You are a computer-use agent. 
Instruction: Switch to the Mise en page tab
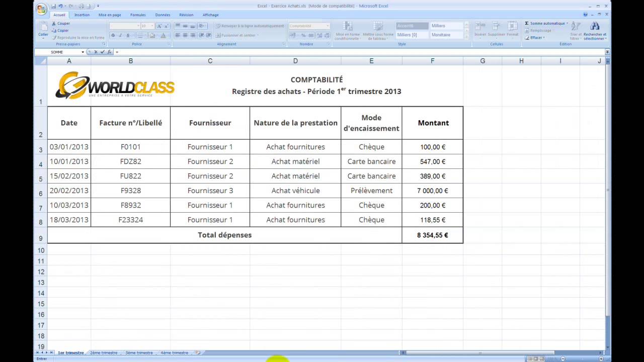pyautogui.click(x=110, y=15)
